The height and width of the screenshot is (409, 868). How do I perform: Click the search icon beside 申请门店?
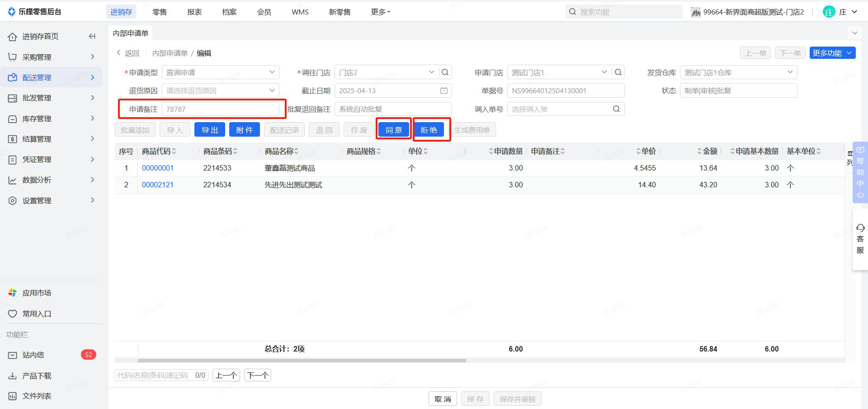point(618,72)
